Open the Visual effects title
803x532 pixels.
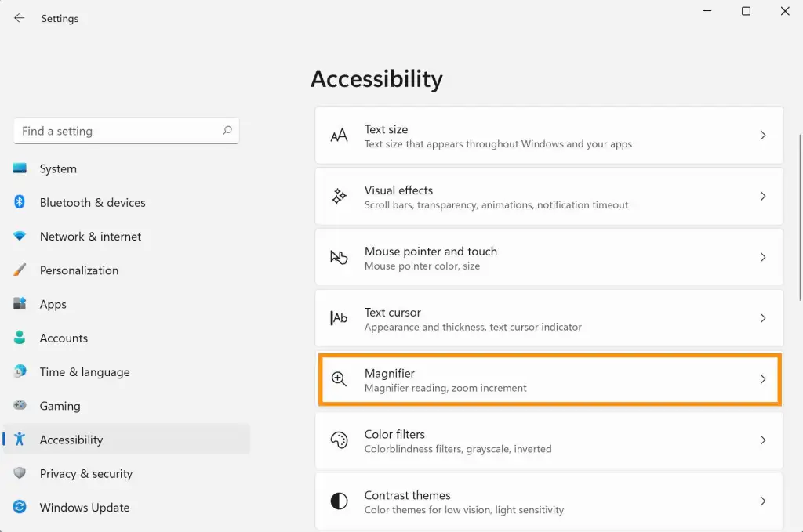[398, 190]
